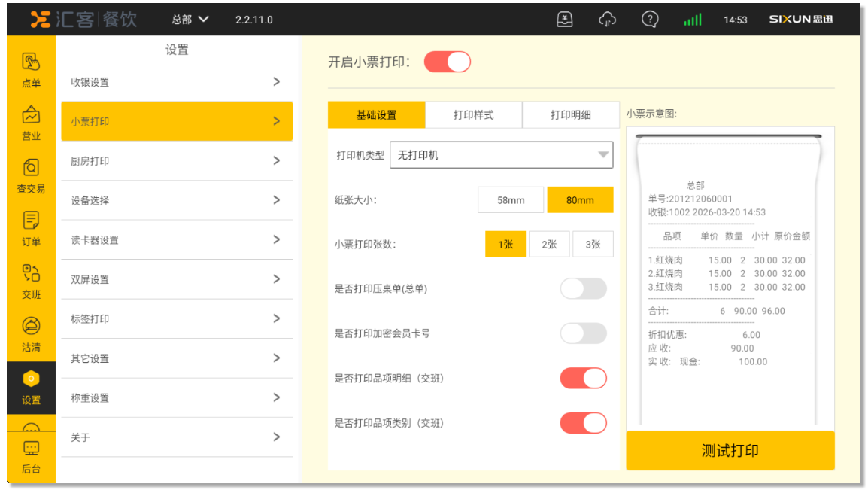The width and height of the screenshot is (868, 490).
Task: Disable the 开启小票打印 master toggle
Action: tap(448, 62)
